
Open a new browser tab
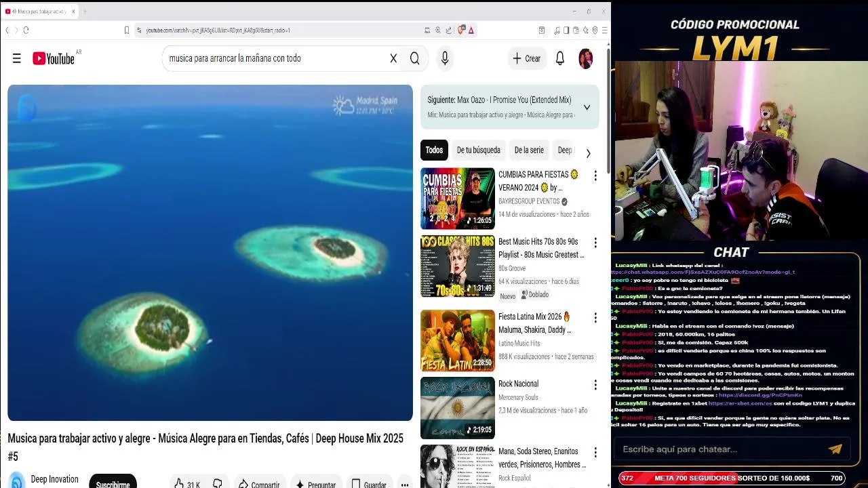85,11
